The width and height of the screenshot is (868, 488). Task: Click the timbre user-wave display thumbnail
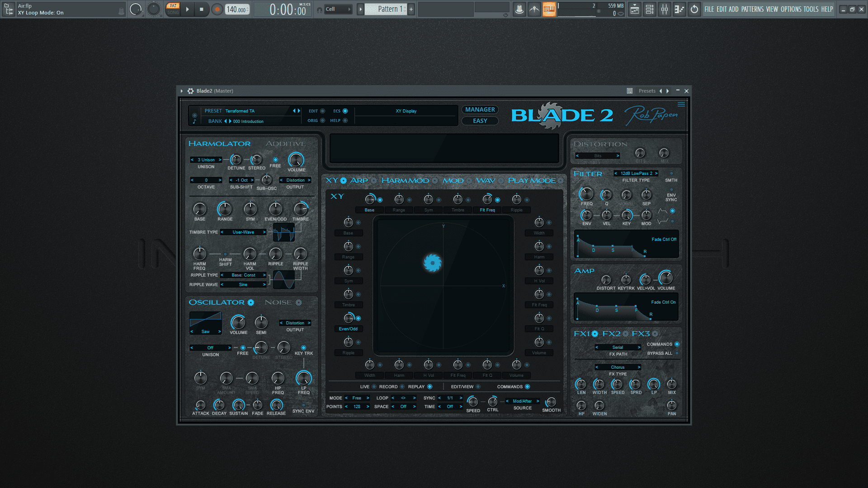tap(284, 233)
